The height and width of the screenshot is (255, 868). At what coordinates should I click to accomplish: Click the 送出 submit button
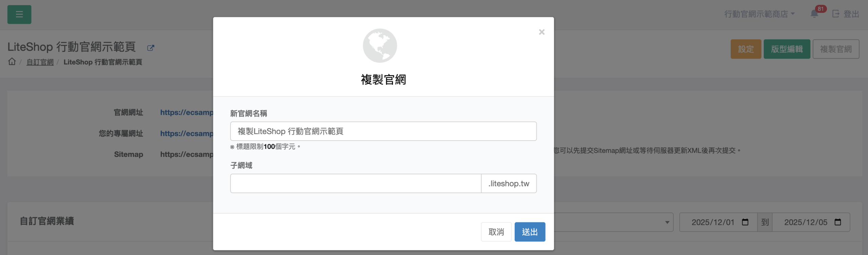click(x=530, y=232)
